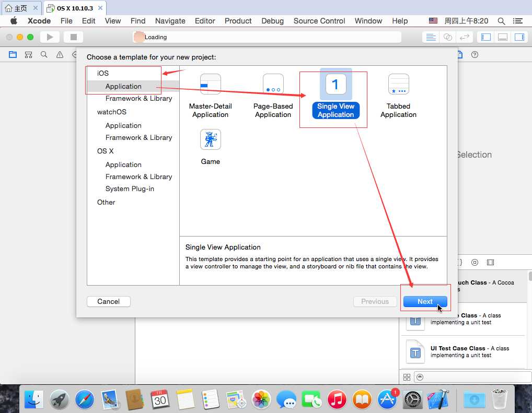The width and height of the screenshot is (532, 413).
Task: Open the Help menu
Action: pos(400,21)
